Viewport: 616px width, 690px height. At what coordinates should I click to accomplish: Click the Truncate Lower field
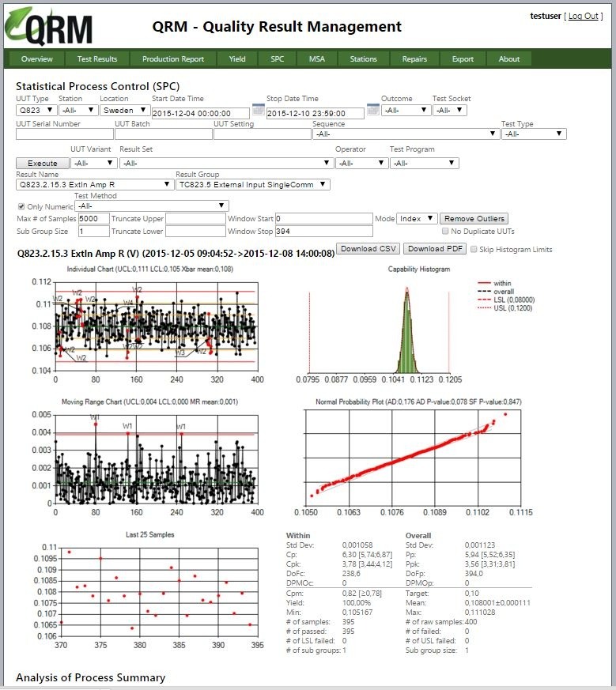tap(195, 231)
